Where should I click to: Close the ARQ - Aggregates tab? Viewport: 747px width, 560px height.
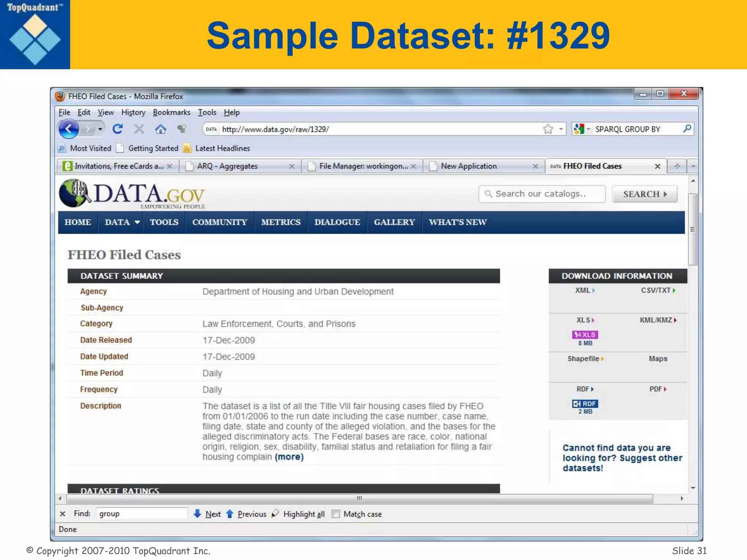click(x=291, y=166)
